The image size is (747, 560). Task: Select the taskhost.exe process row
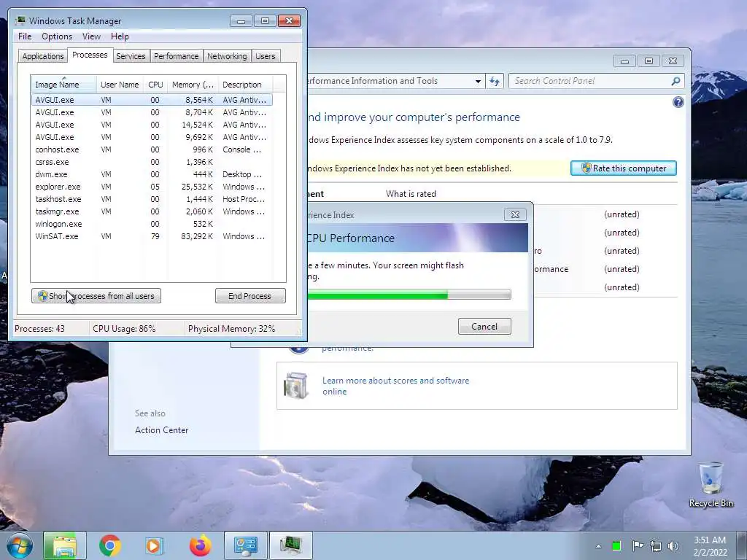point(152,199)
